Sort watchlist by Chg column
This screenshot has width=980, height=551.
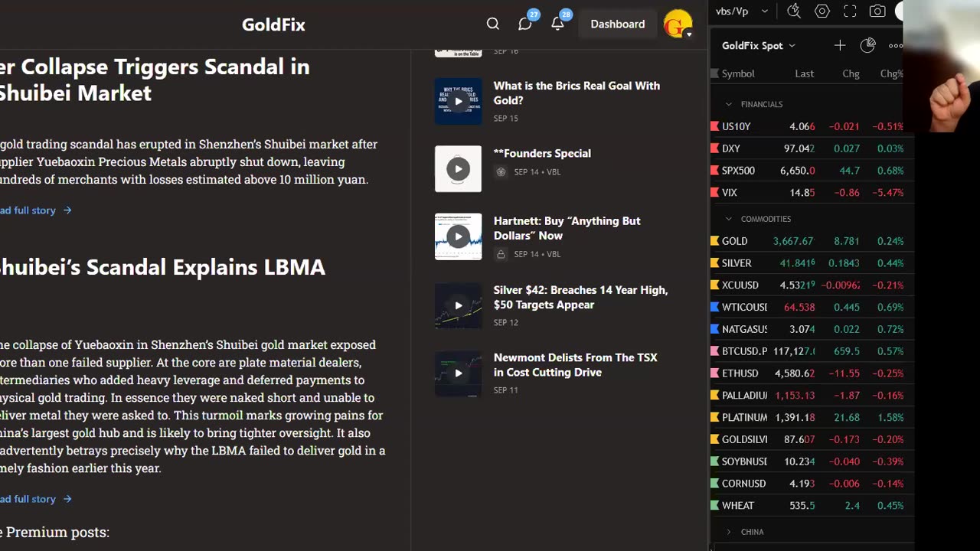(x=851, y=73)
